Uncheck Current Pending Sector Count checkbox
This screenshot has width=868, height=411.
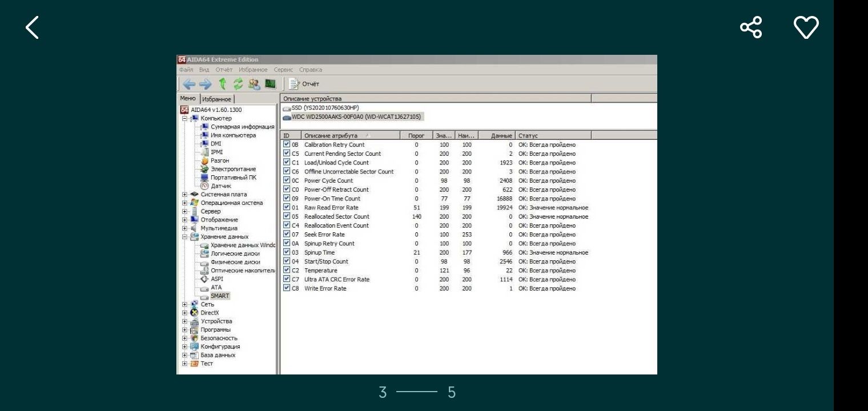point(287,154)
